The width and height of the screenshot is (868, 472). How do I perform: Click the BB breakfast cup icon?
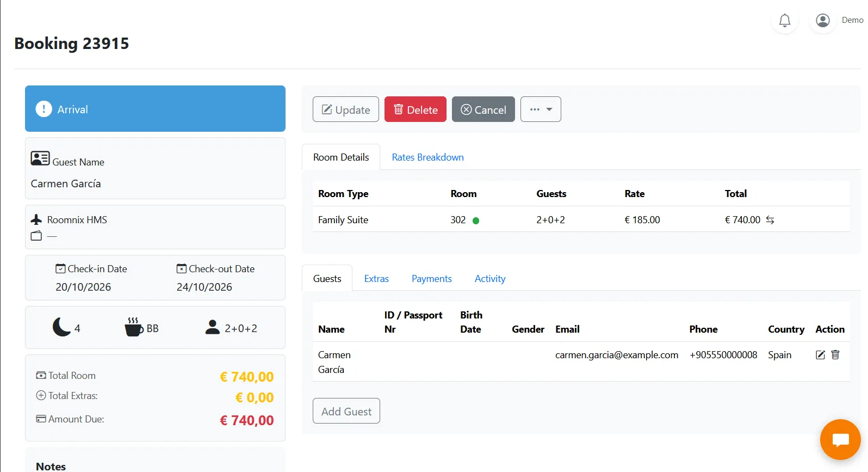[x=134, y=327]
